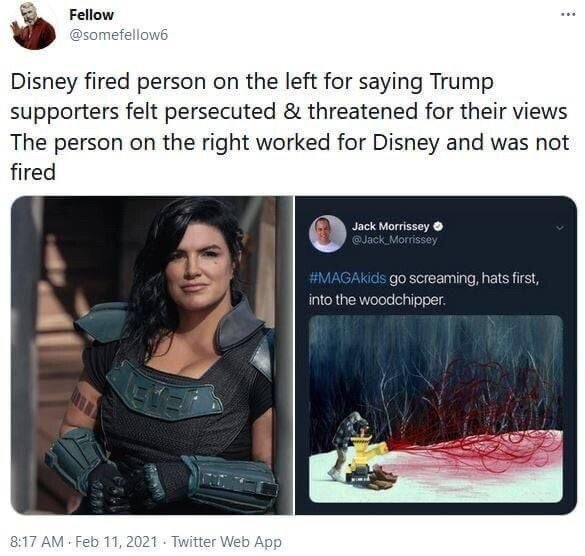
Task: Click Jack Morrissey's round profile picture
Action: [x=327, y=234]
